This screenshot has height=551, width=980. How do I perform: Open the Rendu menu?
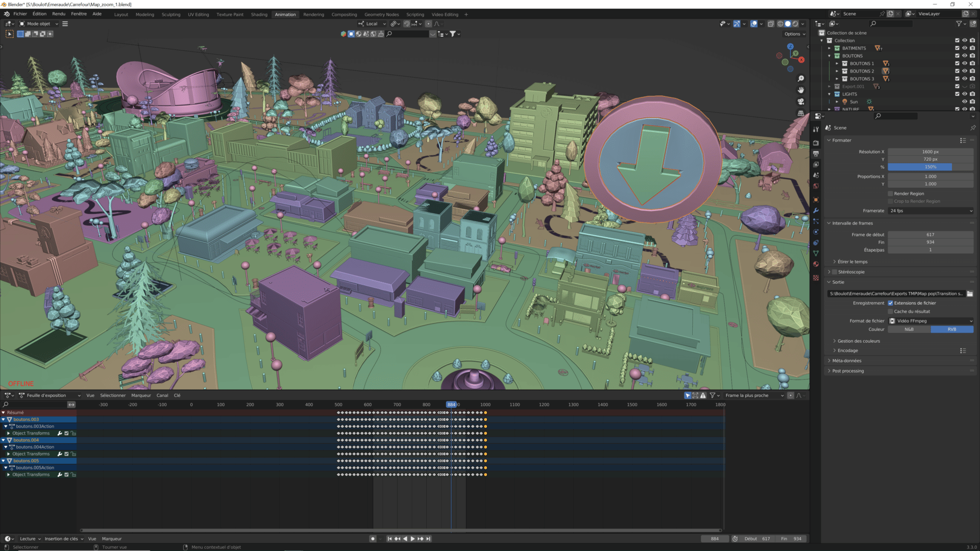59,14
